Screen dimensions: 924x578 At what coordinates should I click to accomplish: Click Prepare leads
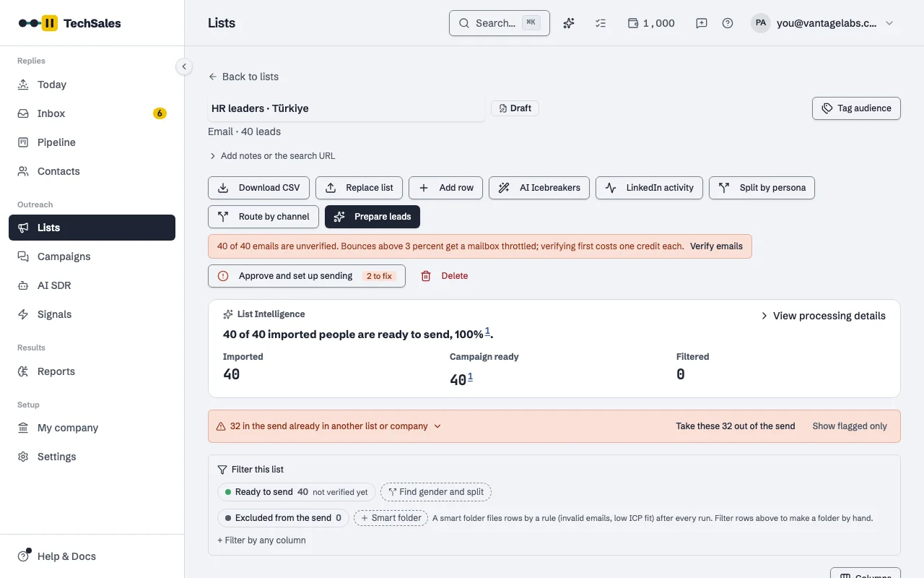tap(372, 217)
